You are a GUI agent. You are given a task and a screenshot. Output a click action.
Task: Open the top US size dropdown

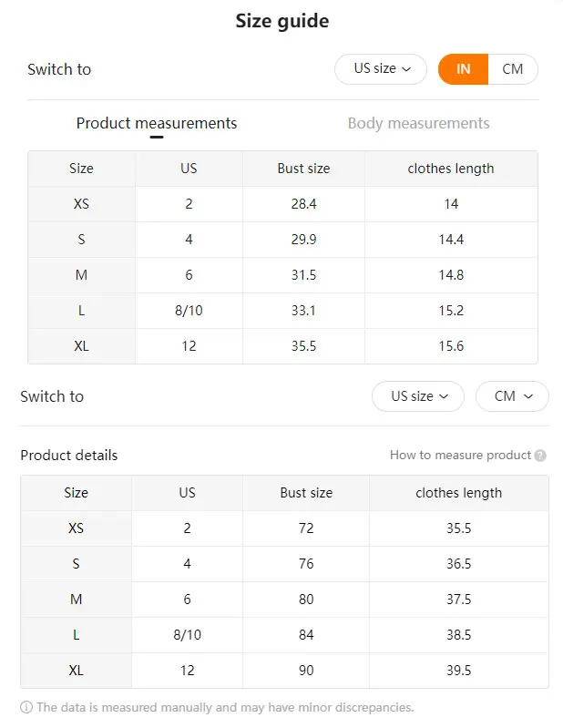tap(381, 69)
